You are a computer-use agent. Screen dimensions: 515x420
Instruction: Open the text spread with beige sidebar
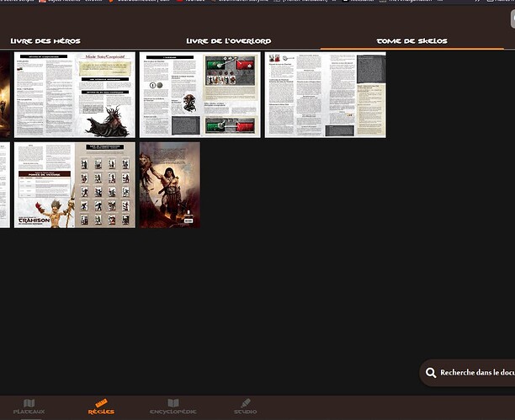[326, 94]
